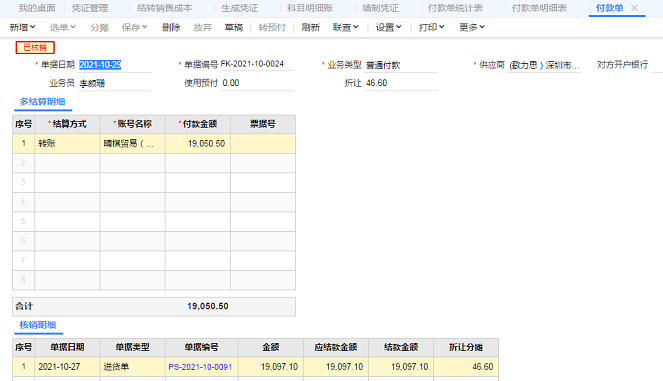
Task: Click the 对方开户银行 field
Action: point(657,65)
